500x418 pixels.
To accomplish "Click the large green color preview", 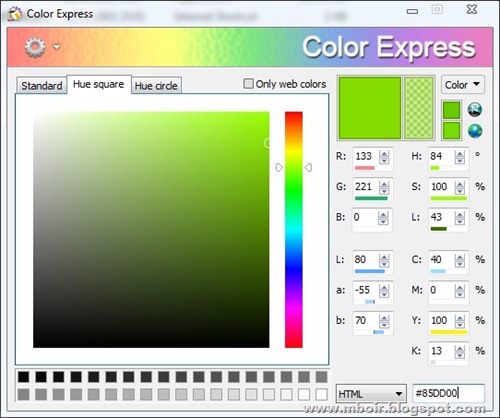I will pyautogui.click(x=370, y=108).
